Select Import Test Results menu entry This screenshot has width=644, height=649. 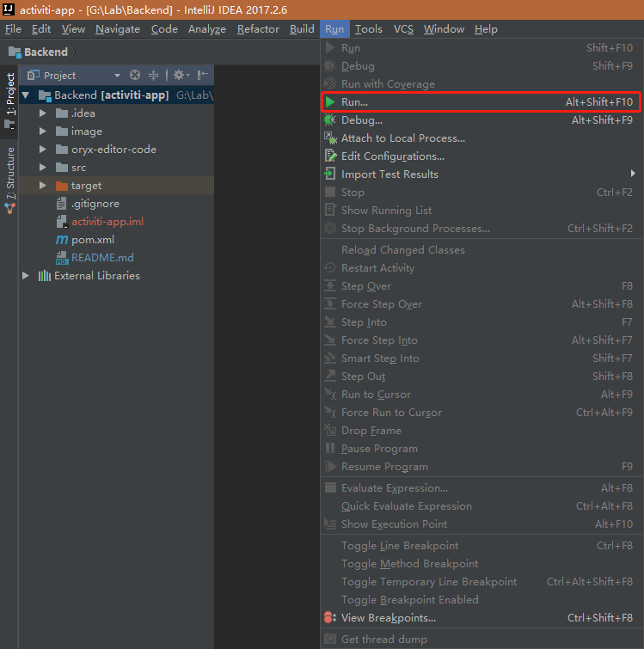coord(481,174)
